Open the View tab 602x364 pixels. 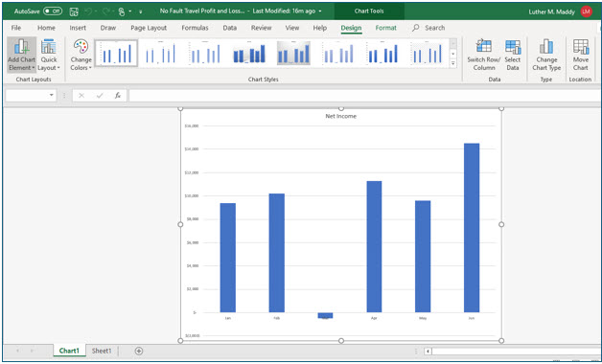(x=291, y=28)
